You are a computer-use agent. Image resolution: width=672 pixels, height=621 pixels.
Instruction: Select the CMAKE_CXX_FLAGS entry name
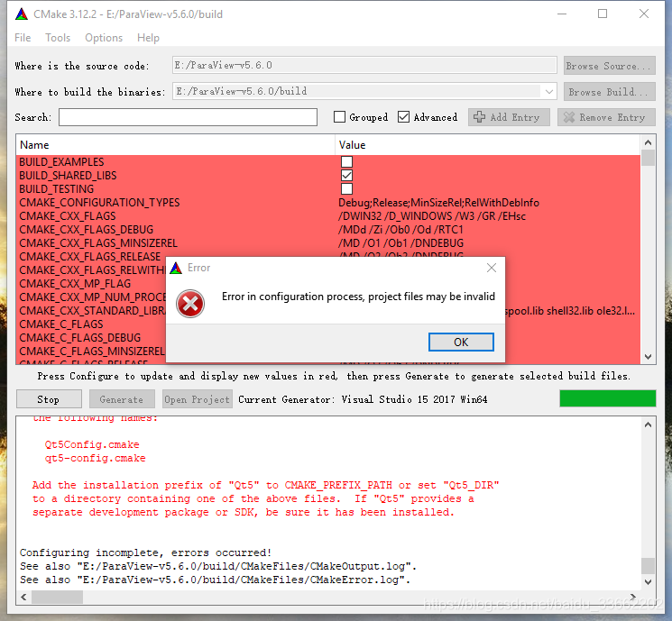[x=68, y=216]
